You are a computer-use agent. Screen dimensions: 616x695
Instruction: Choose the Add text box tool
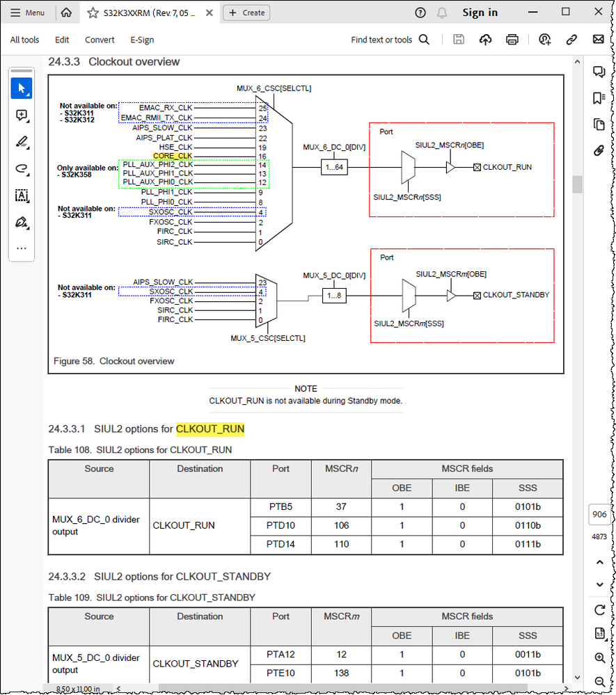click(x=22, y=195)
